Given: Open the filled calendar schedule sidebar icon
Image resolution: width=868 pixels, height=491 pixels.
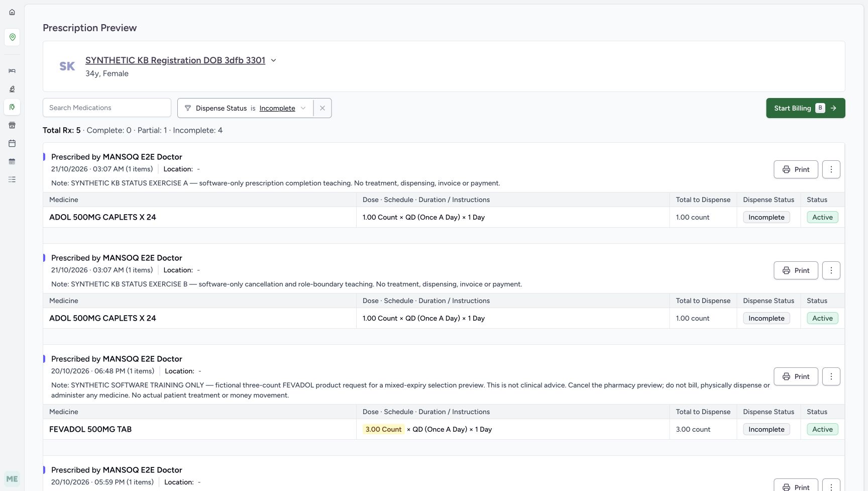Looking at the screenshot, I should point(12,161).
